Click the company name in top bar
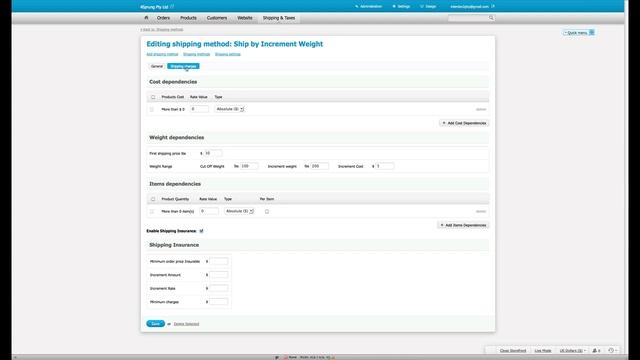Viewport: 640px width, 360px height. pyautogui.click(x=154, y=7)
